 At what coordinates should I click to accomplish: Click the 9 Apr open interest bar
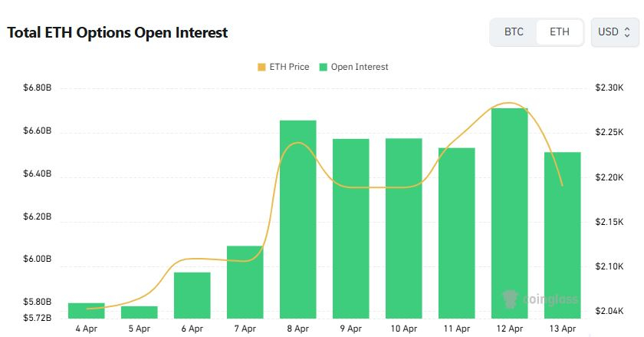[350, 228]
